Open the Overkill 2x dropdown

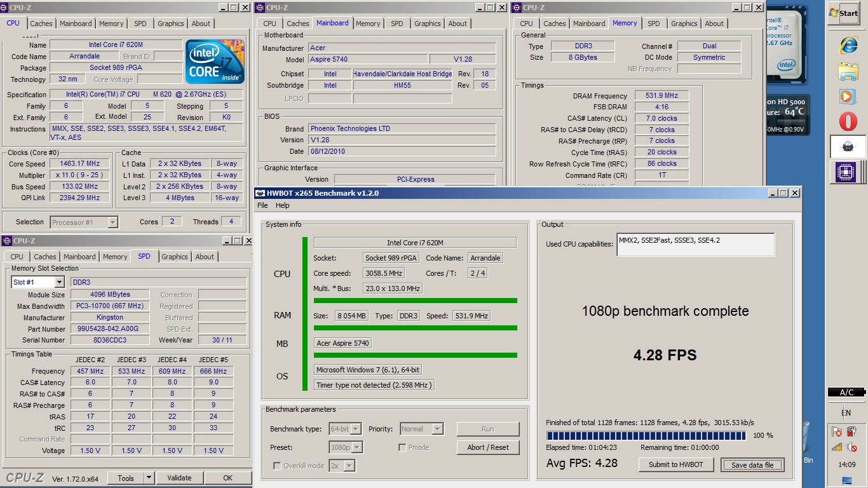(x=342, y=466)
